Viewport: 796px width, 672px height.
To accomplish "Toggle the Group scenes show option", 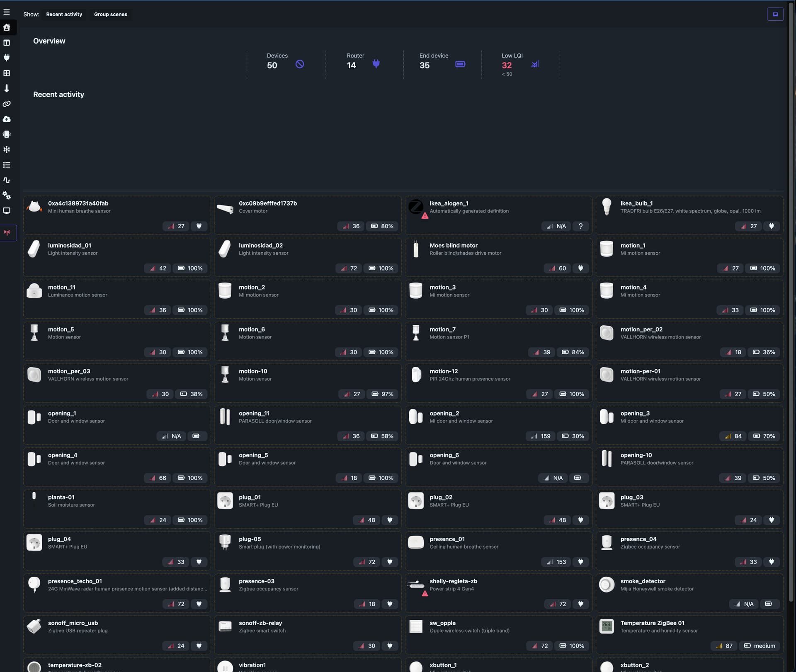I will [x=110, y=15].
